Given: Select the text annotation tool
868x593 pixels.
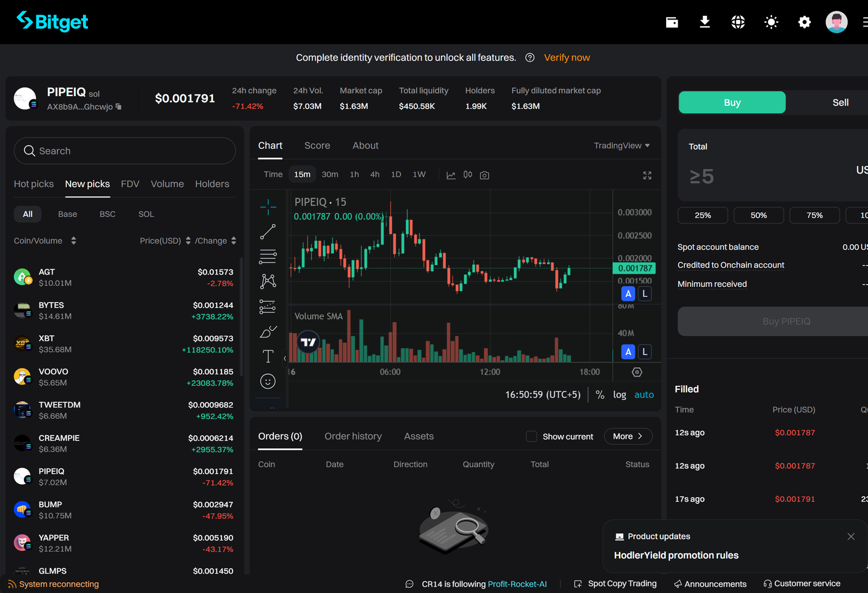Looking at the screenshot, I should [x=268, y=356].
